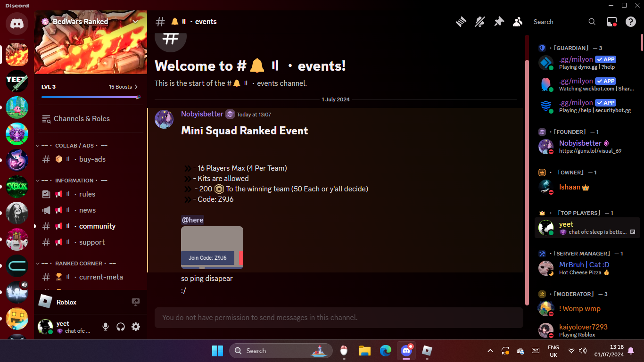This screenshot has height=362, width=644.
Task: Open the Threads panel in header
Action: [x=461, y=22]
